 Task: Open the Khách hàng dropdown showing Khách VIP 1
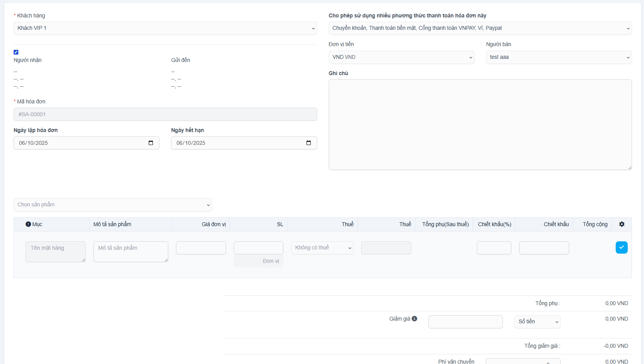[x=165, y=28]
